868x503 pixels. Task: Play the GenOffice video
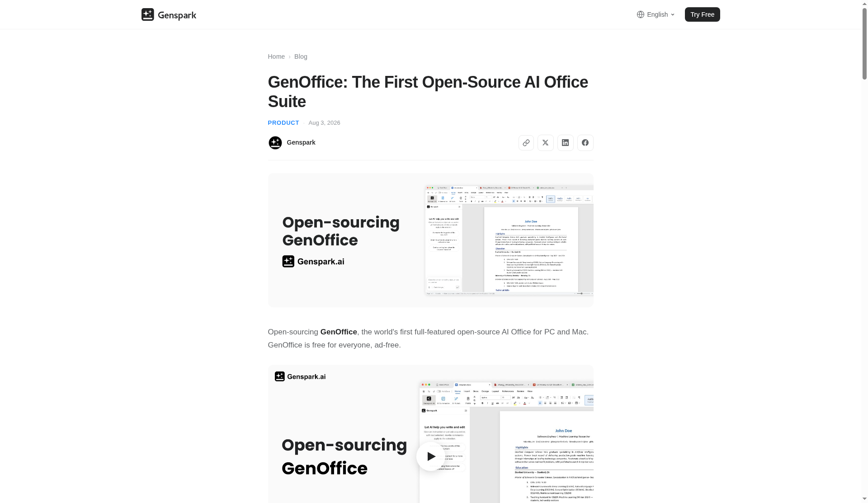pos(430,456)
